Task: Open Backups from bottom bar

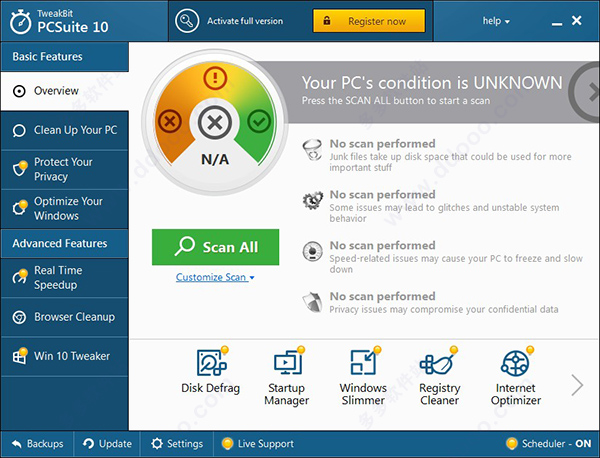Action: (x=37, y=444)
